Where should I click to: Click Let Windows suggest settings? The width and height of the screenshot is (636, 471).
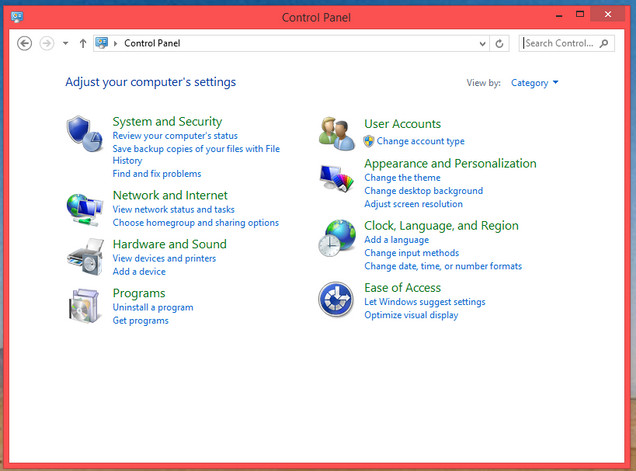(425, 302)
